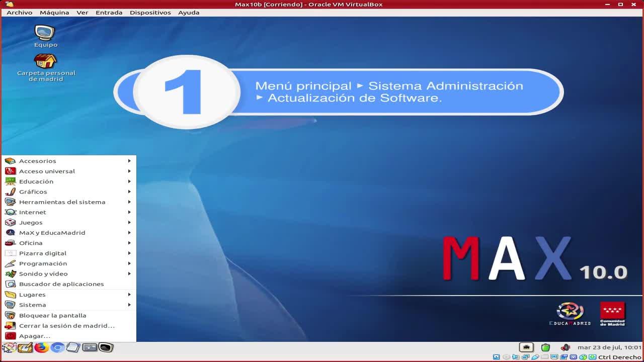Expand the Sistema submenu
This screenshot has width=644, height=362.
click(x=68, y=305)
